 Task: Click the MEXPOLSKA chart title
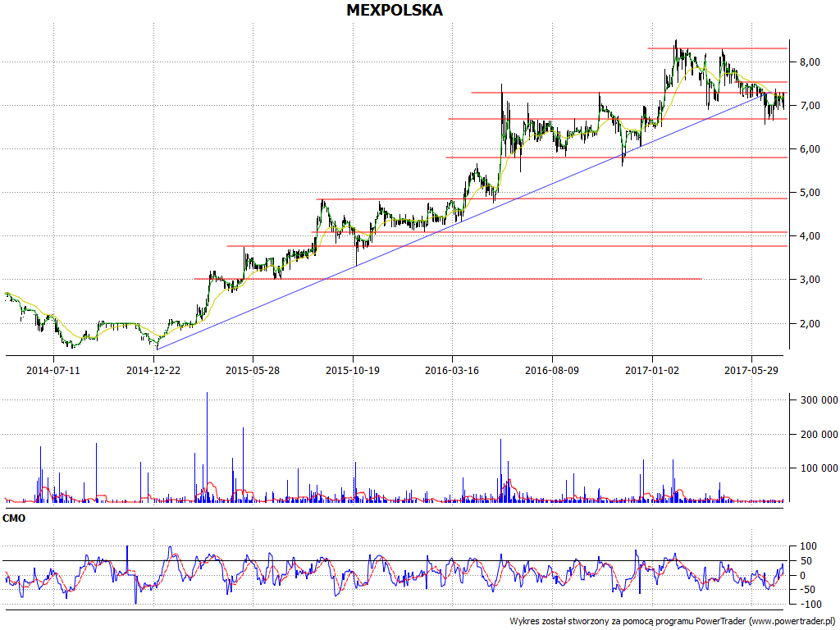395,10
